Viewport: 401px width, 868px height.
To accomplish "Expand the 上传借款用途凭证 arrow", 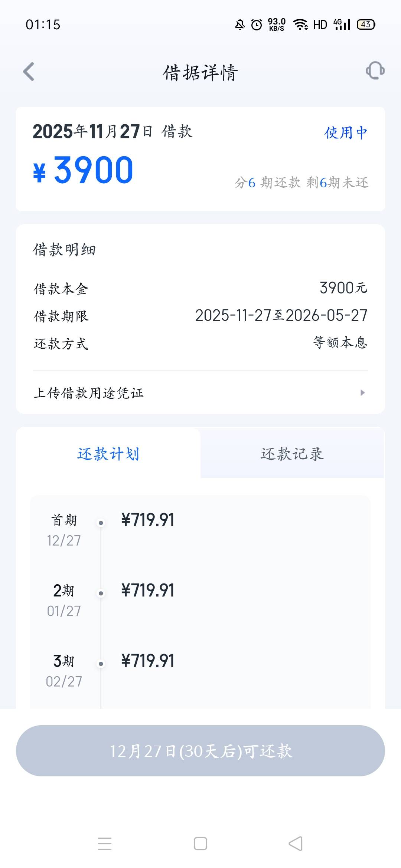I will (x=363, y=392).
